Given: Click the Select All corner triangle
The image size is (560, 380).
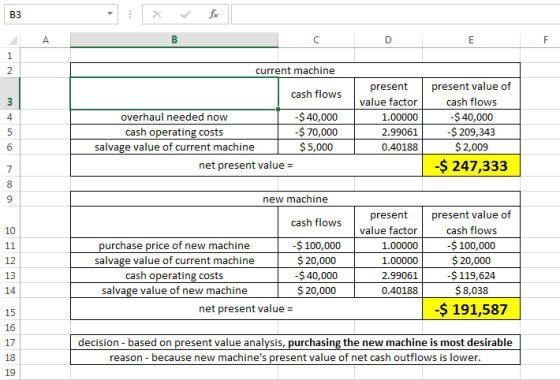Looking at the screenshot, I should (x=12, y=40).
